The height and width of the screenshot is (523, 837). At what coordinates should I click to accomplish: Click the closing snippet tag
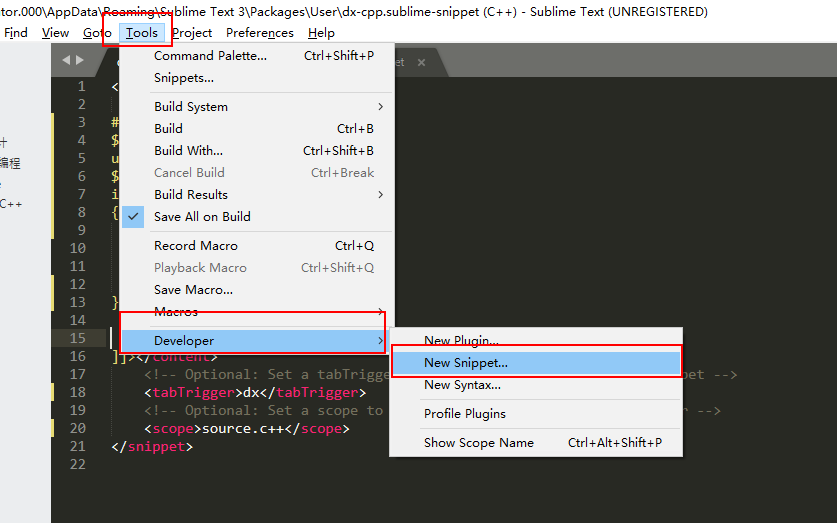(152, 446)
